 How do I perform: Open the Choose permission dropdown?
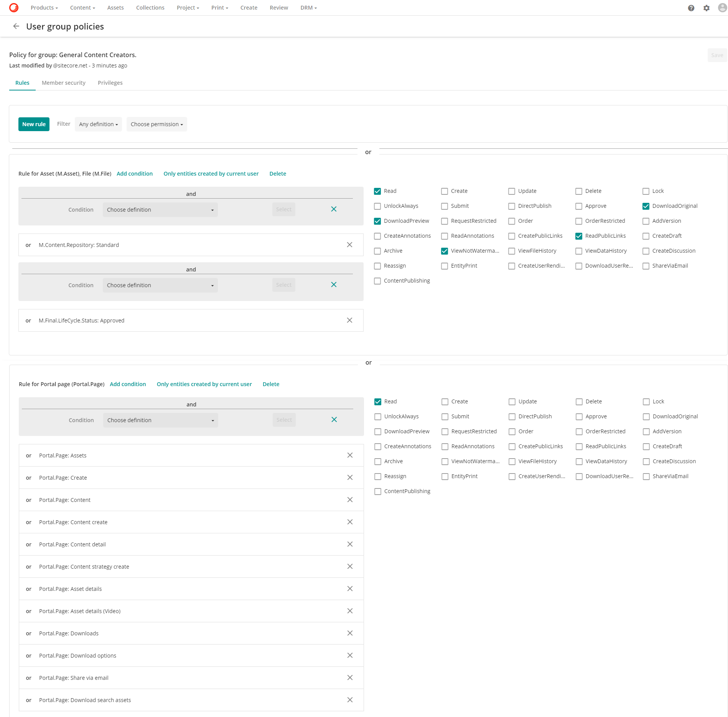click(156, 124)
